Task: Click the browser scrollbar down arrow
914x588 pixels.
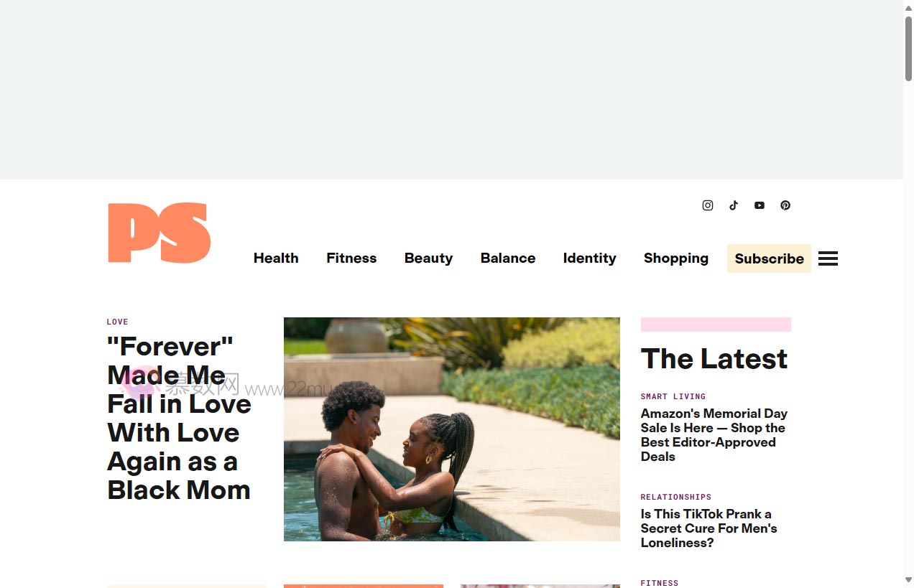Action: pyautogui.click(x=908, y=580)
